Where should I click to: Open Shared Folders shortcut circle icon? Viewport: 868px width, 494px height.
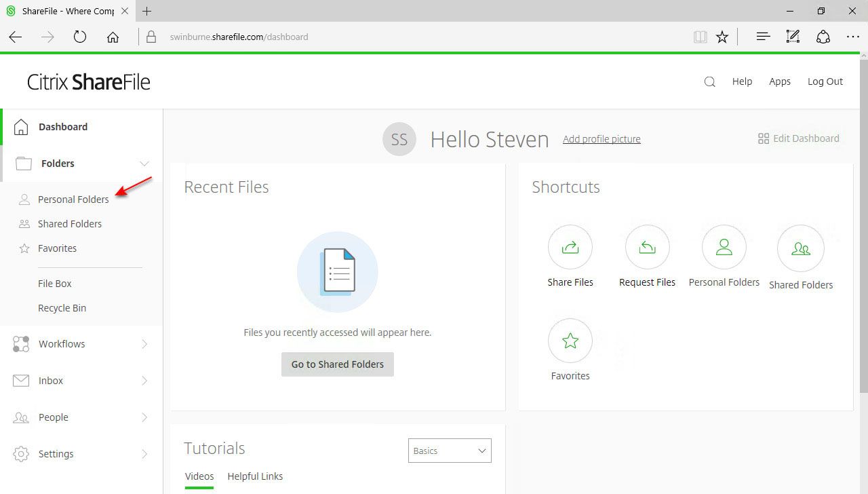coord(800,249)
